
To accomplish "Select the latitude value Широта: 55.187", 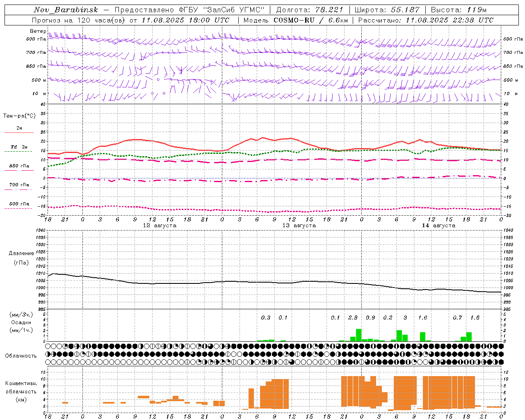I will 387,10.
